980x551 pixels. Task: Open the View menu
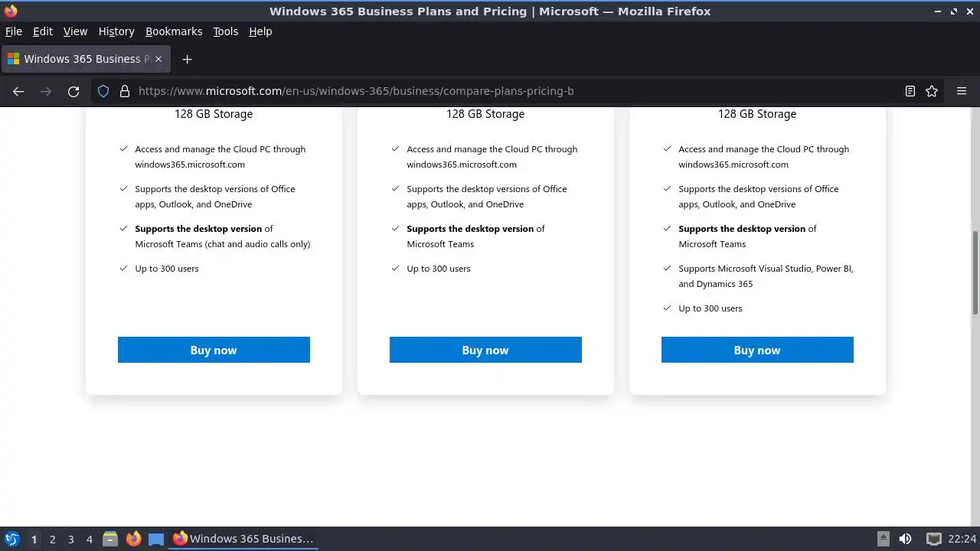[75, 31]
